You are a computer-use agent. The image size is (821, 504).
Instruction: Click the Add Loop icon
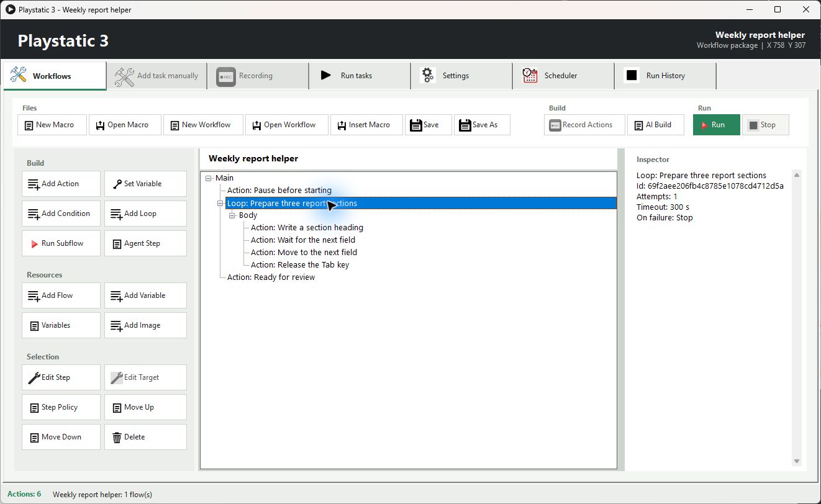pyautogui.click(x=116, y=214)
